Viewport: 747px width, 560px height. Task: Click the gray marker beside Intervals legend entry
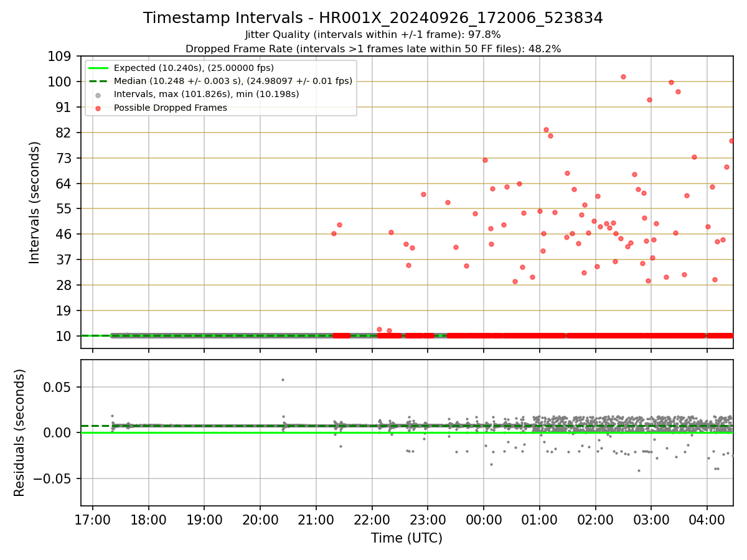[x=99, y=95]
